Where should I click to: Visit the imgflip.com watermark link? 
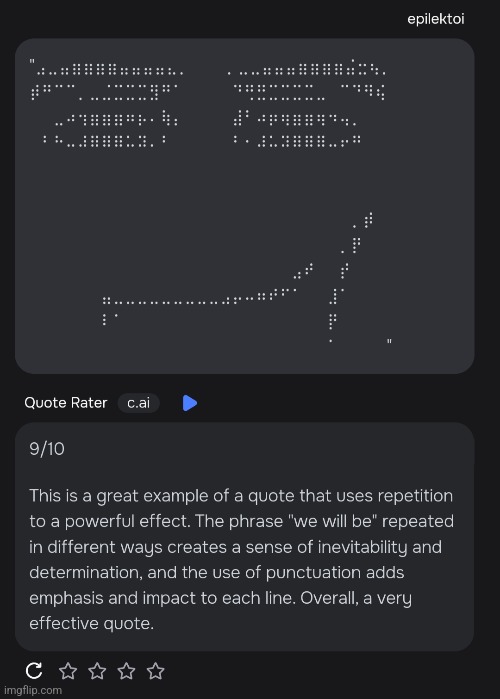coord(33,690)
